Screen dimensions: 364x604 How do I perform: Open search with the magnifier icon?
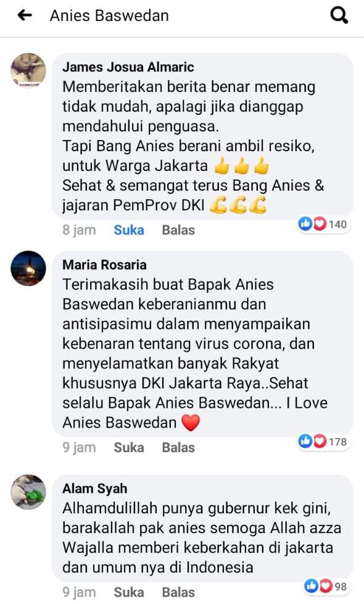[339, 16]
